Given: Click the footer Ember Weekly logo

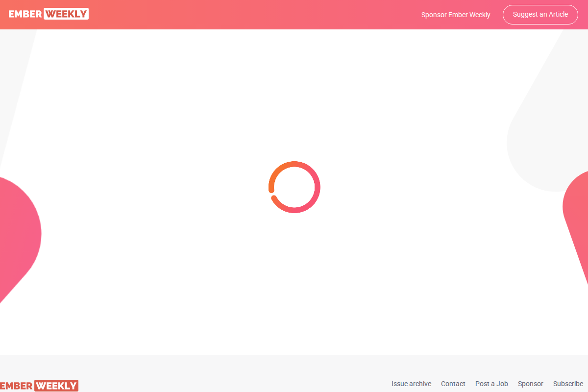Looking at the screenshot, I should pyautogui.click(x=39, y=386).
